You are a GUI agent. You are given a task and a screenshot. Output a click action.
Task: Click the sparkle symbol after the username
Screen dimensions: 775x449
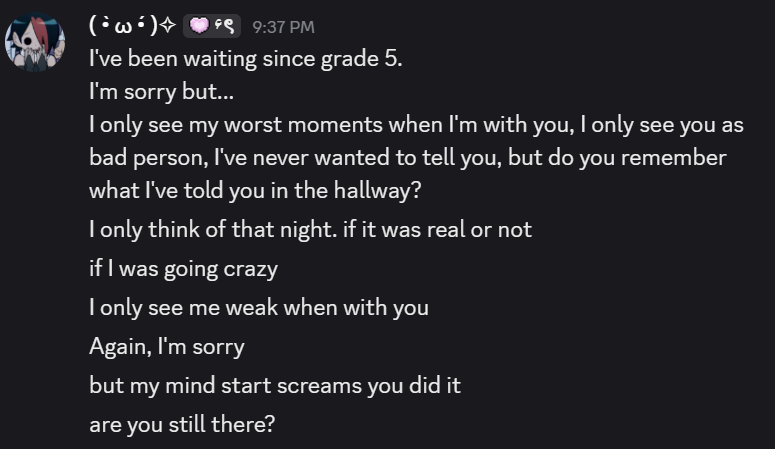click(x=167, y=26)
